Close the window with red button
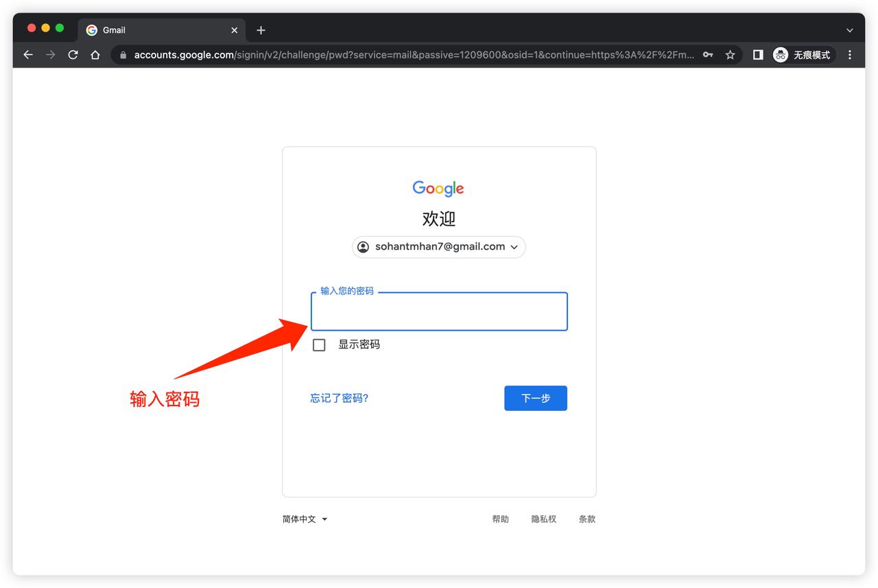Screen dimensions: 878x588 click(32, 28)
